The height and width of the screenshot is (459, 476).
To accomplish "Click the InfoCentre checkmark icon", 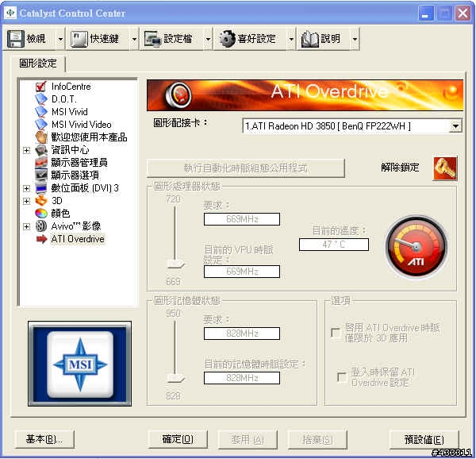I will (x=41, y=87).
